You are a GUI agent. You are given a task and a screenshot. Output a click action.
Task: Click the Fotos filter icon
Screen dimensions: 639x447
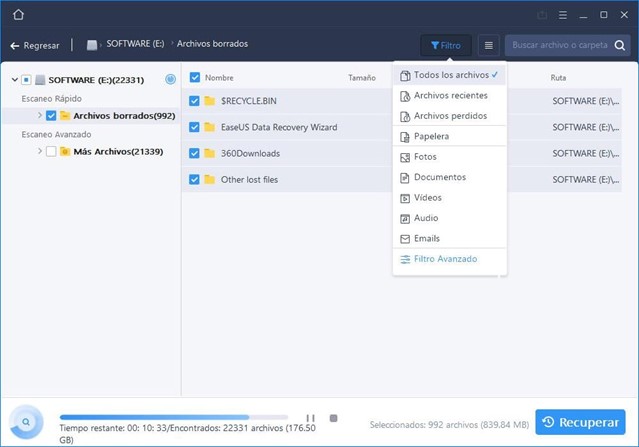pos(405,157)
